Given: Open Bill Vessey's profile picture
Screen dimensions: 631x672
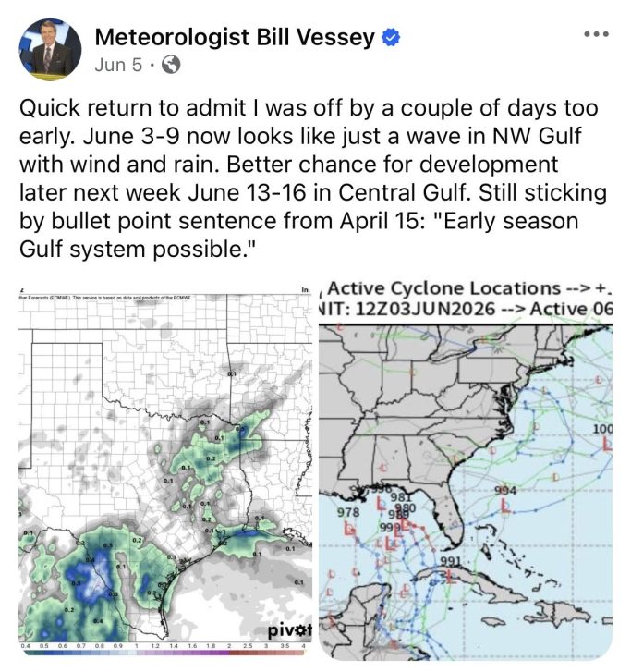Looking at the screenshot, I should [50, 50].
